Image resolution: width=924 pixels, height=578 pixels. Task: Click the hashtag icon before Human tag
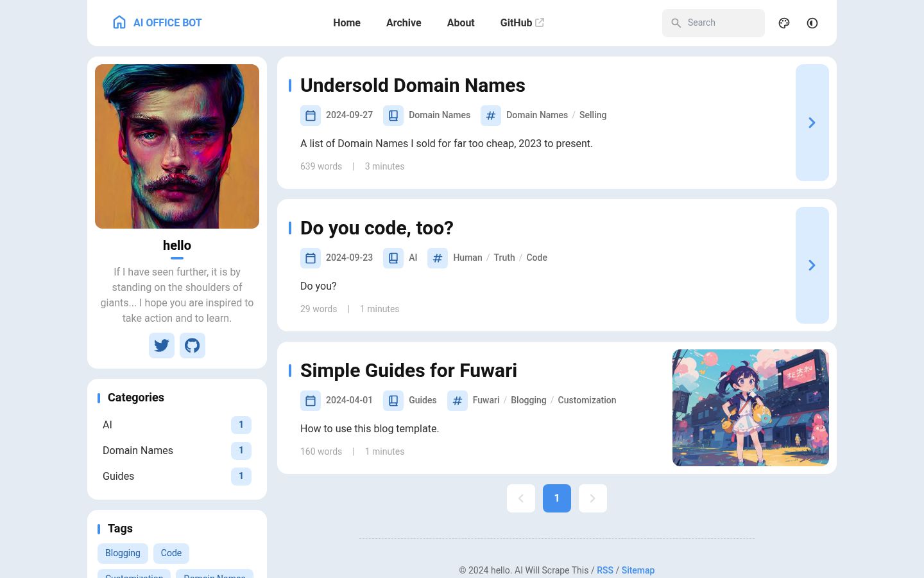tap(438, 258)
